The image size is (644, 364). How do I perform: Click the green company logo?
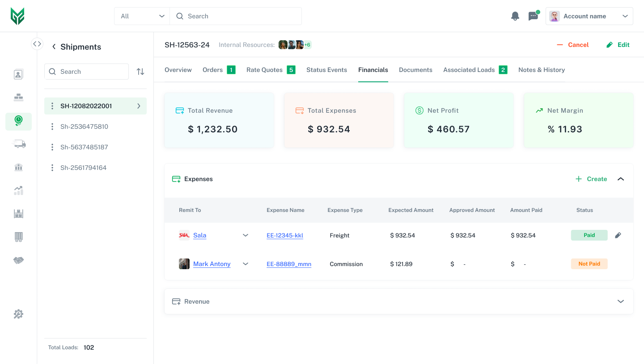pyautogui.click(x=17, y=16)
